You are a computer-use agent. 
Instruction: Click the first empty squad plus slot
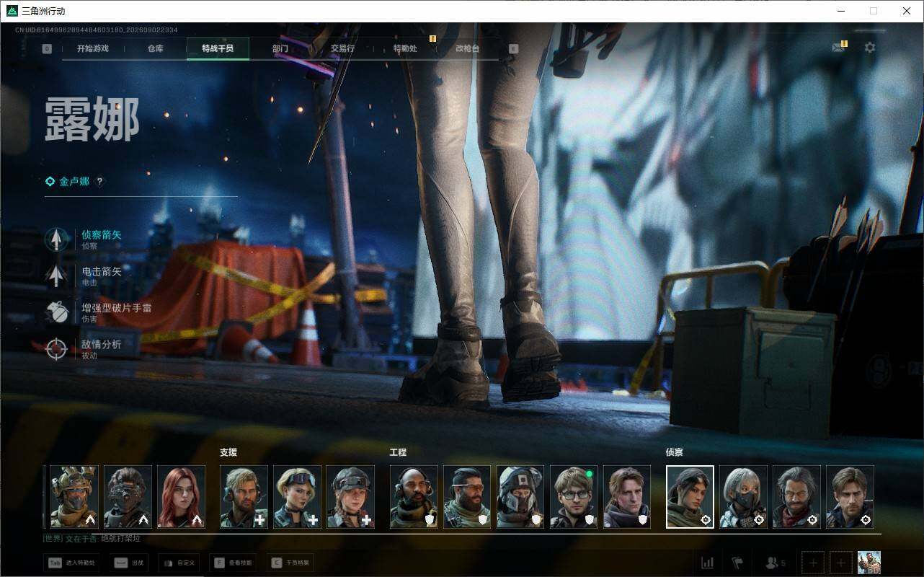(813, 563)
